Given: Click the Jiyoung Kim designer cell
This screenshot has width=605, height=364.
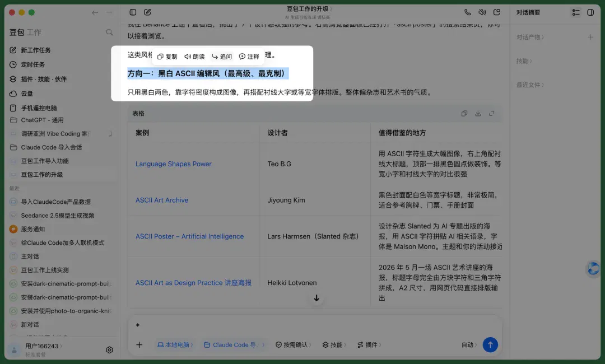Looking at the screenshot, I should (x=286, y=200).
